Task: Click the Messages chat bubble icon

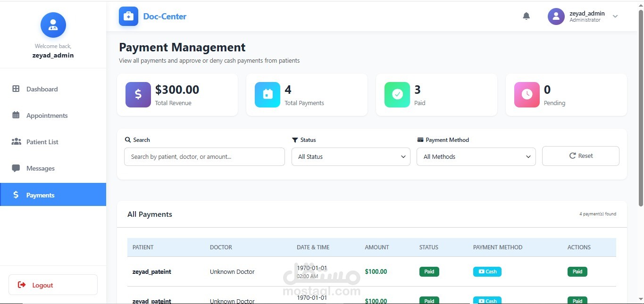Action: pyautogui.click(x=16, y=168)
